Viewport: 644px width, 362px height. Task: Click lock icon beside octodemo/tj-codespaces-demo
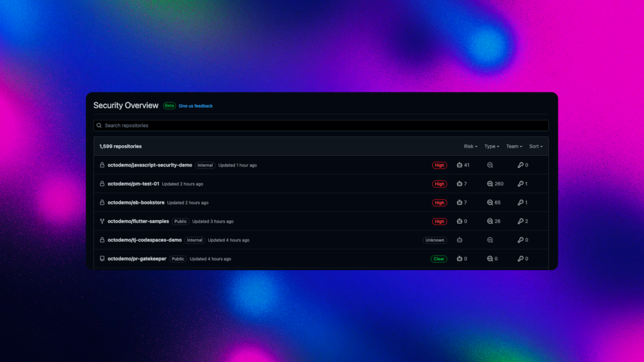click(x=102, y=240)
